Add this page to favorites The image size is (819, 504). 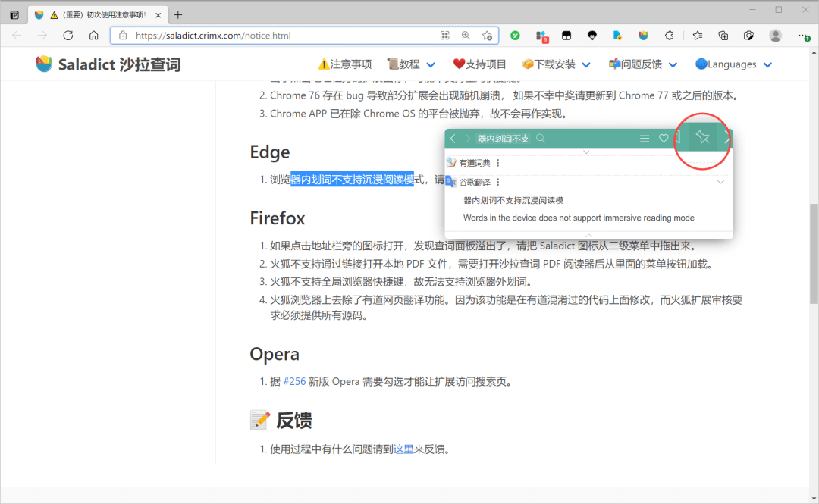488,36
